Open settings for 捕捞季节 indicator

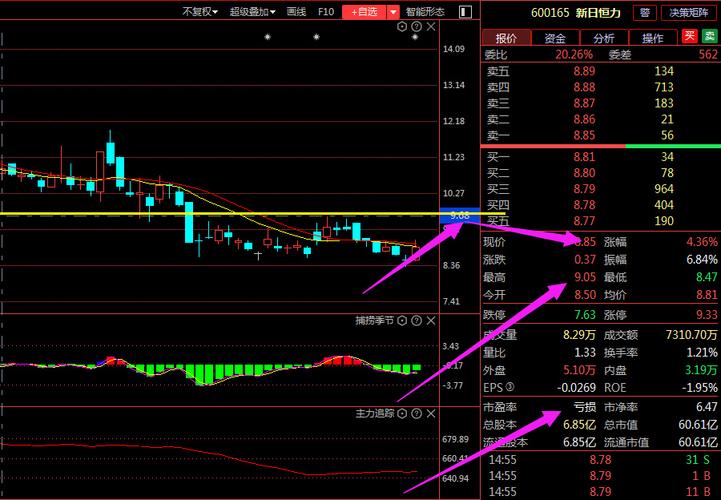[403, 321]
